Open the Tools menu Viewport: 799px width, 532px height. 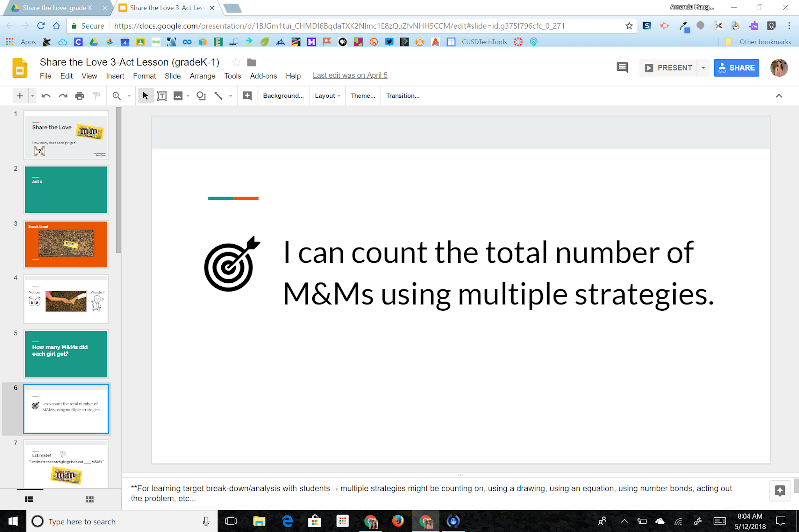pos(233,76)
